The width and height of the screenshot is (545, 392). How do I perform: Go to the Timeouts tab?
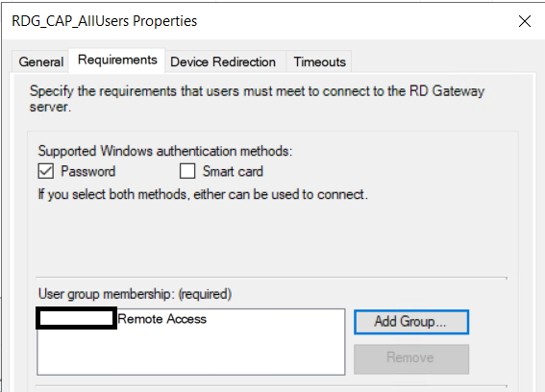[319, 61]
